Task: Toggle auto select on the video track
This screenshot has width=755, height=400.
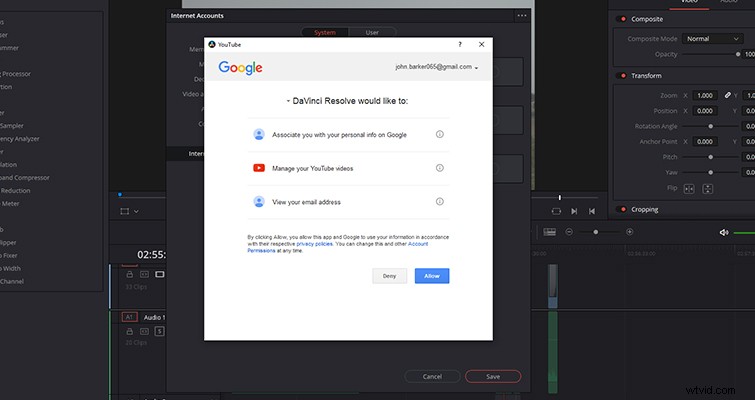Action: click(x=144, y=274)
